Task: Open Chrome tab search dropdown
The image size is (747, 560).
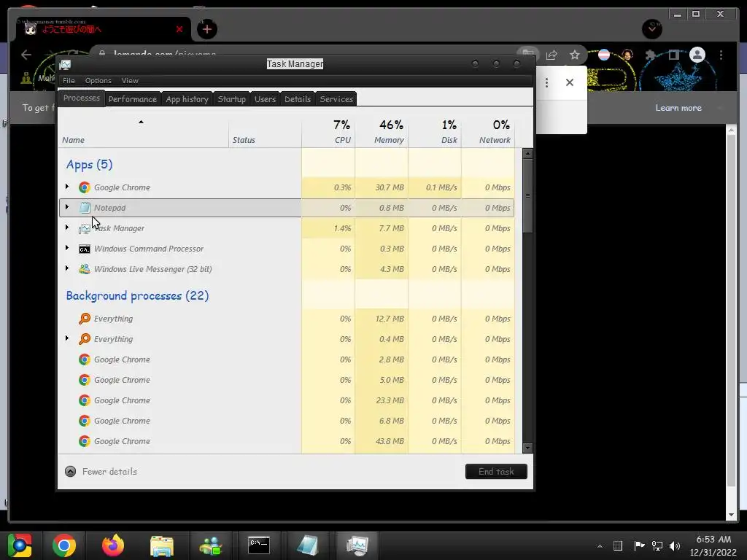Action: coord(651,29)
